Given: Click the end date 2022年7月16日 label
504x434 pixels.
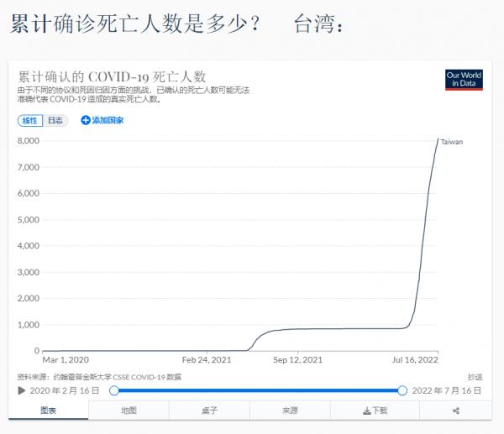Looking at the screenshot, I should click(447, 390).
